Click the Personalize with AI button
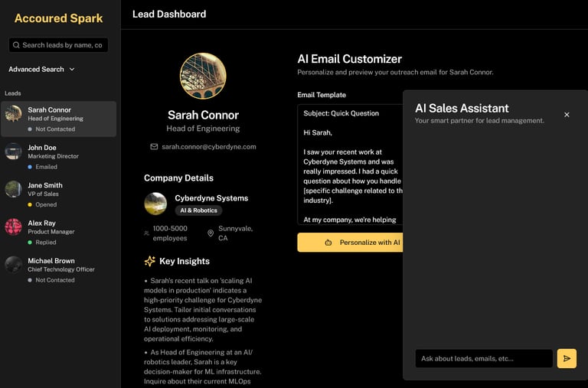Image resolution: width=588 pixels, height=388 pixels. (350, 243)
